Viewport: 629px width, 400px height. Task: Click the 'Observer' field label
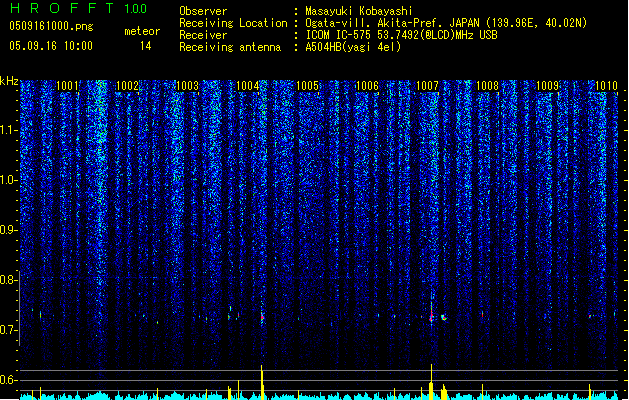[x=203, y=11]
